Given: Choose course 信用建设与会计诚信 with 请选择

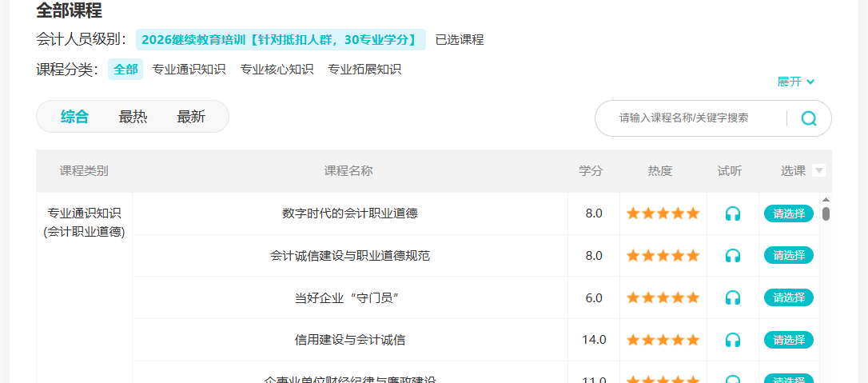Looking at the screenshot, I should click(x=789, y=340).
